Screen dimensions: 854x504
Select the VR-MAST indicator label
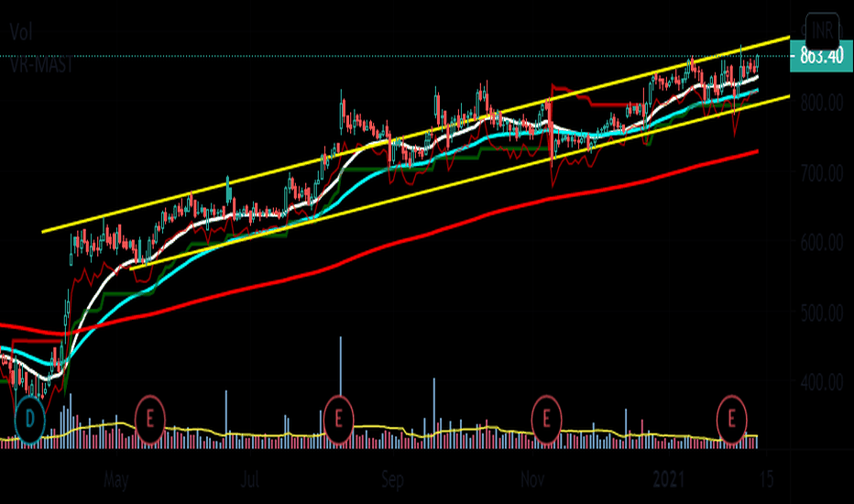41,64
